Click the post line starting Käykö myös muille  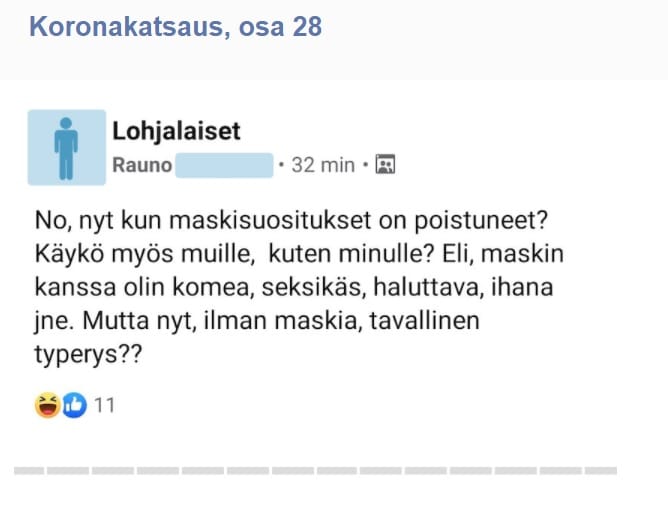[x=299, y=254]
